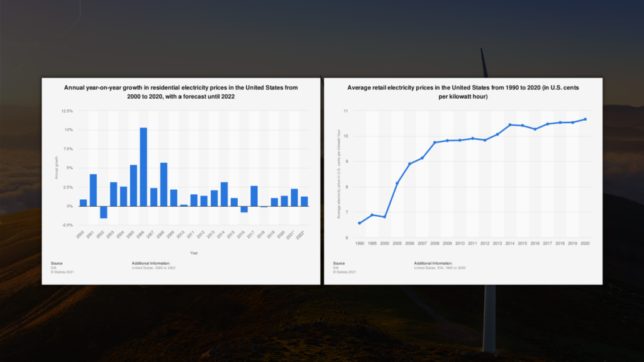Select the 2005 bar in the growth chart

click(133, 185)
